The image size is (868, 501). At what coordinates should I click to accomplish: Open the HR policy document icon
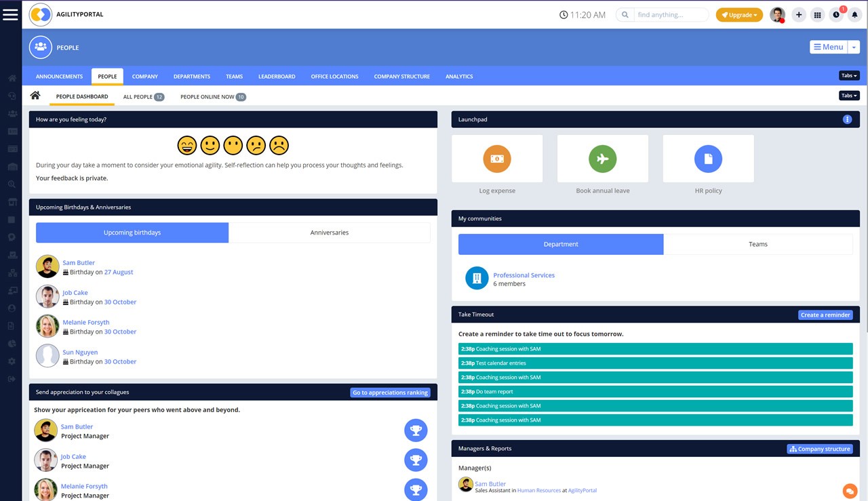(x=708, y=159)
